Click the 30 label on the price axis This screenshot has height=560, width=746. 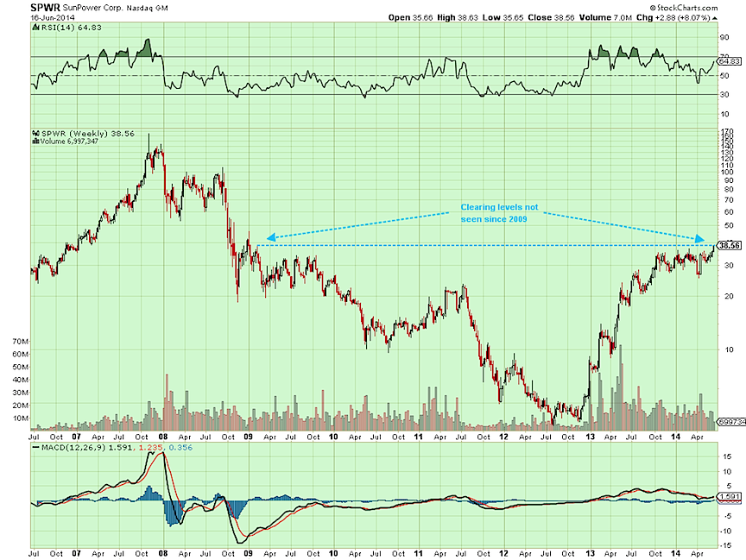click(729, 265)
